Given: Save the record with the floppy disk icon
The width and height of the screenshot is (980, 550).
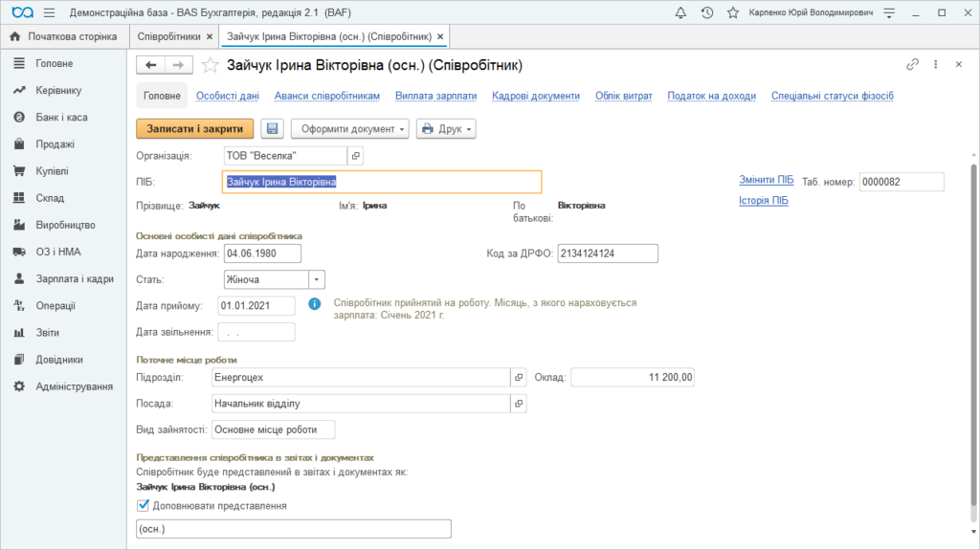Looking at the screenshot, I should pyautogui.click(x=272, y=129).
